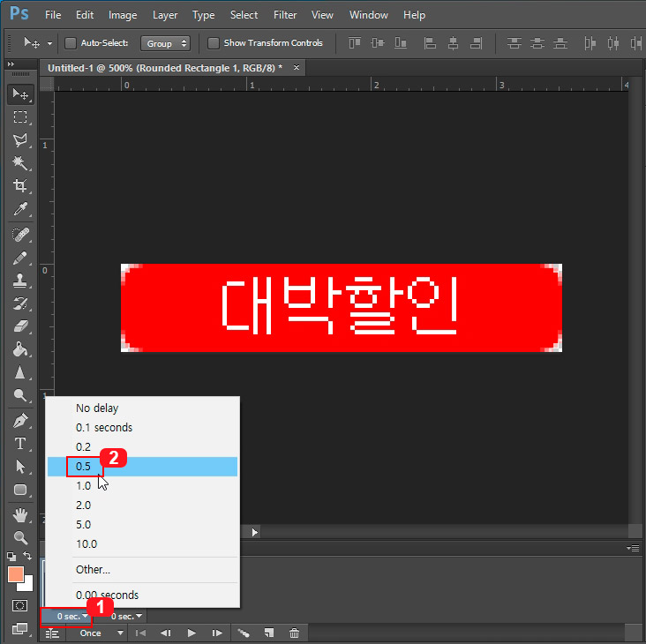
Task: Select the Spot Healing Brush tool
Action: 20,236
